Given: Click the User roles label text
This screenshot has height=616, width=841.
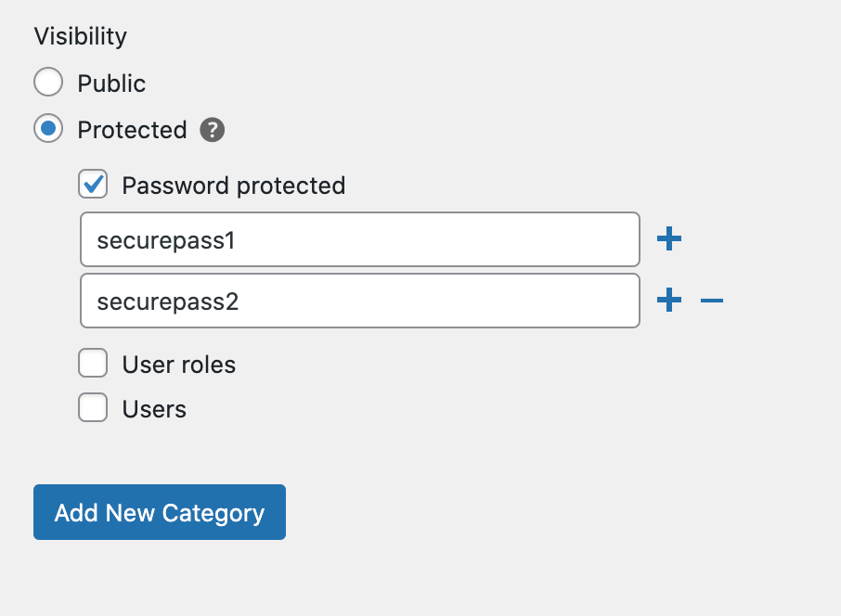Looking at the screenshot, I should pyautogui.click(x=178, y=365).
